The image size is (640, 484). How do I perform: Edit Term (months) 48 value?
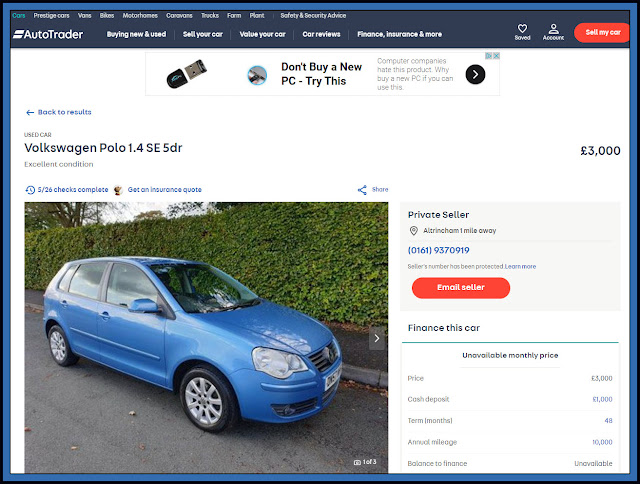(608, 421)
